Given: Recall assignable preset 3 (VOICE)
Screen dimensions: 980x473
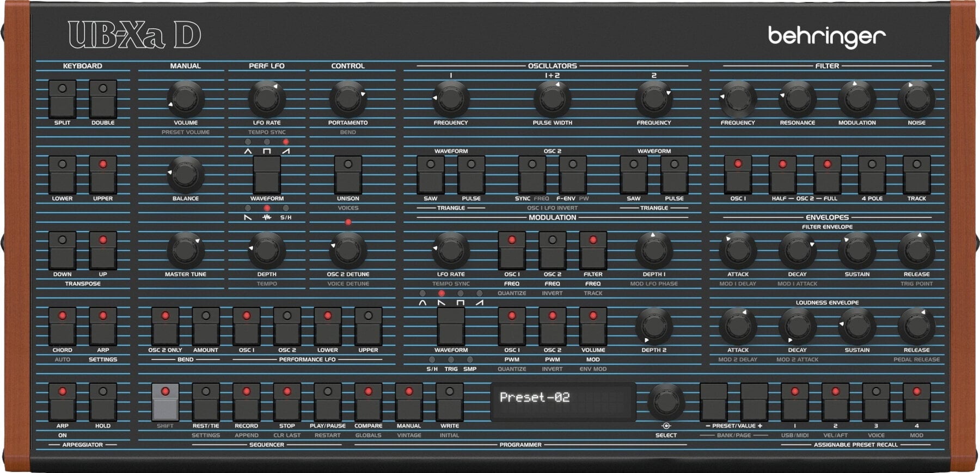Looking at the screenshot, I should coord(876,402).
